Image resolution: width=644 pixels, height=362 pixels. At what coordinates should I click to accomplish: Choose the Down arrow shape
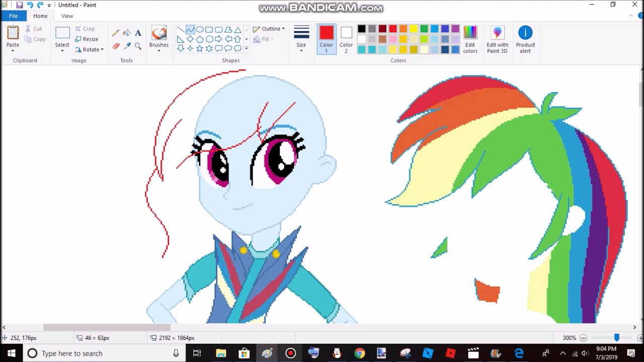[181, 49]
